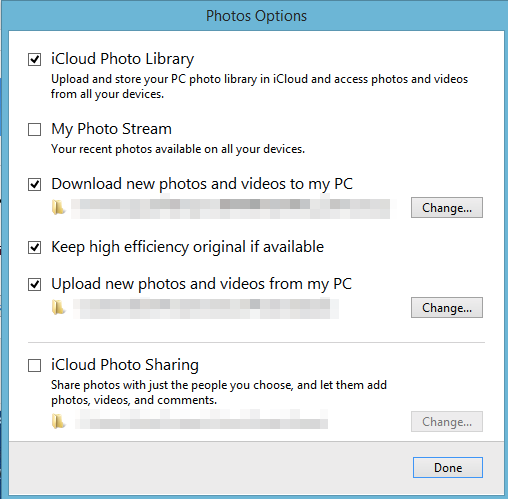
Task: Click the My Photo Stream label
Action: point(111,129)
